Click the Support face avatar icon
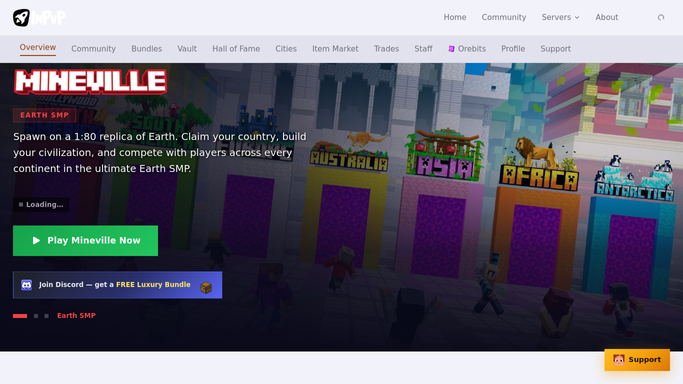 pyautogui.click(x=619, y=360)
